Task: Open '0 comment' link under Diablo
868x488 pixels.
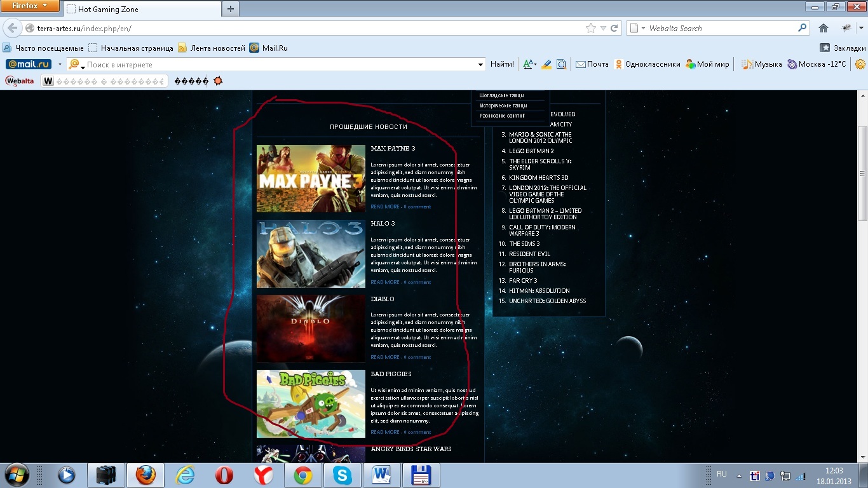Action: click(x=417, y=357)
